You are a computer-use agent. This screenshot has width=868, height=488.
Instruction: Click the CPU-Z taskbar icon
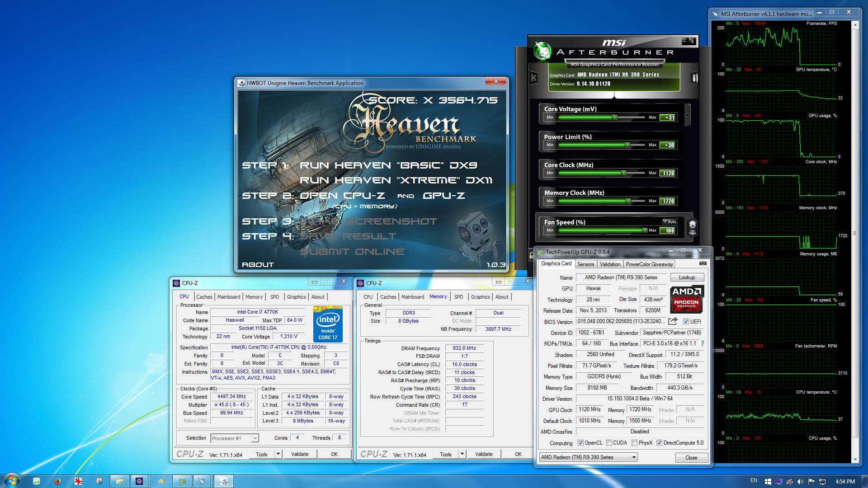(139, 481)
